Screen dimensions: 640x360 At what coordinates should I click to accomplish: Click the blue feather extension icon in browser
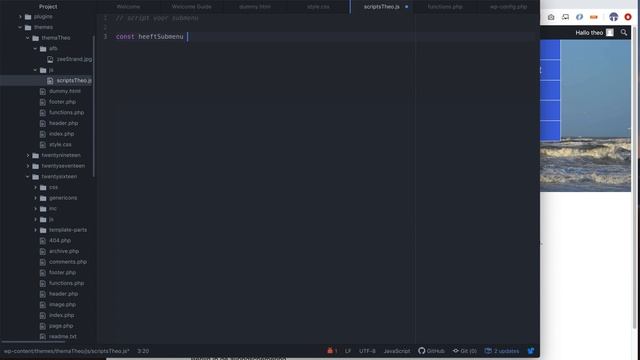click(x=579, y=17)
